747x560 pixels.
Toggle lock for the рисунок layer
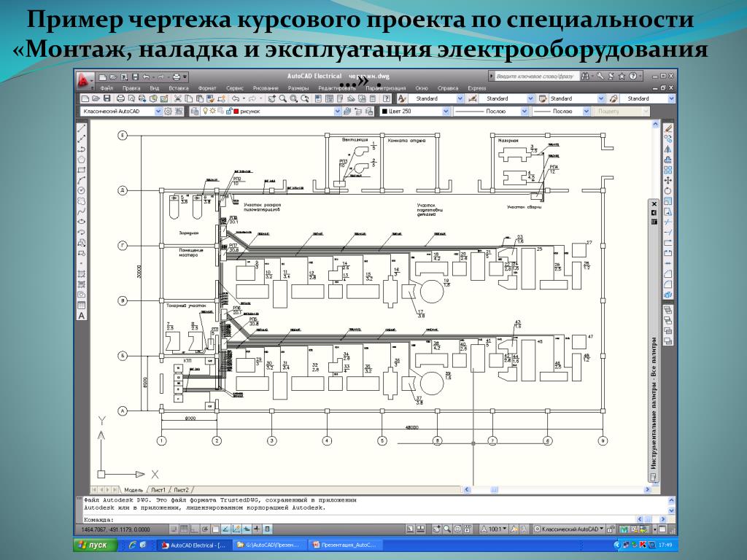[x=228, y=111]
